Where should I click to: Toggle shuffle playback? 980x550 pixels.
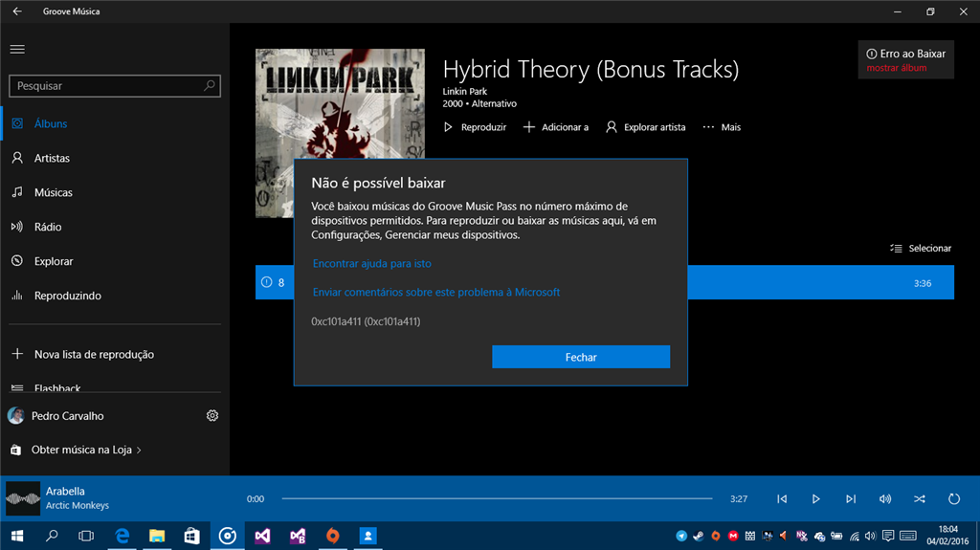point(920,498)
